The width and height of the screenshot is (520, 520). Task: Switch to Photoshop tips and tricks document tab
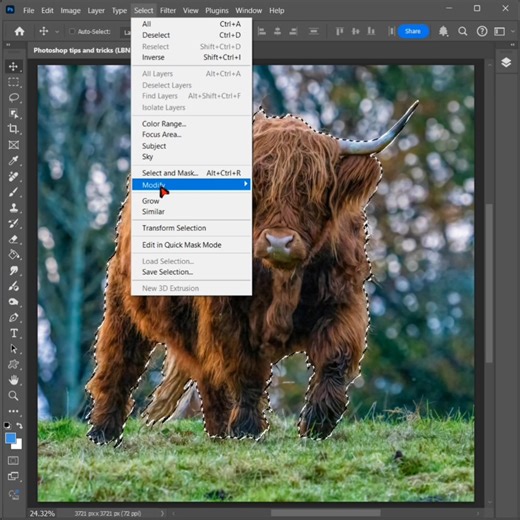point(81,51)
